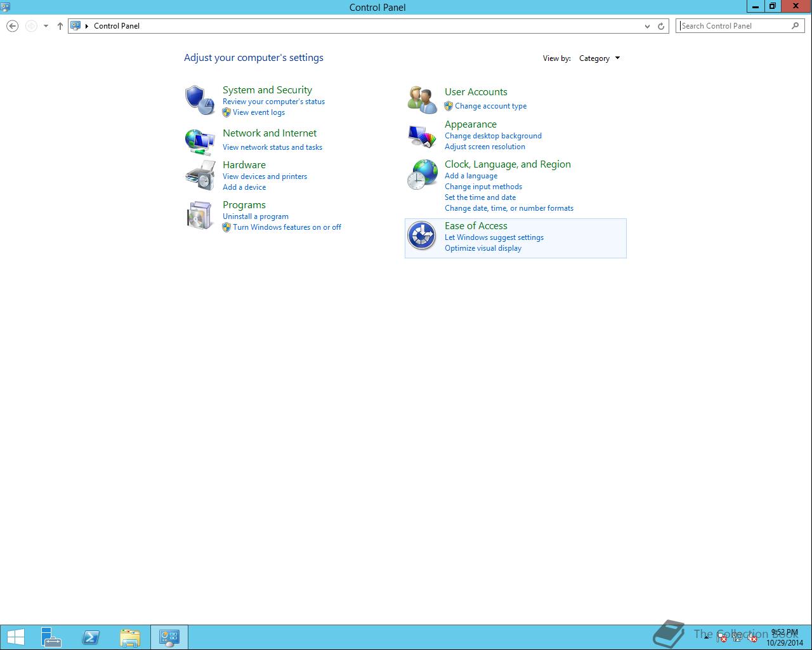Click Change input methods
812x650 pixels.
pos(483,187)
